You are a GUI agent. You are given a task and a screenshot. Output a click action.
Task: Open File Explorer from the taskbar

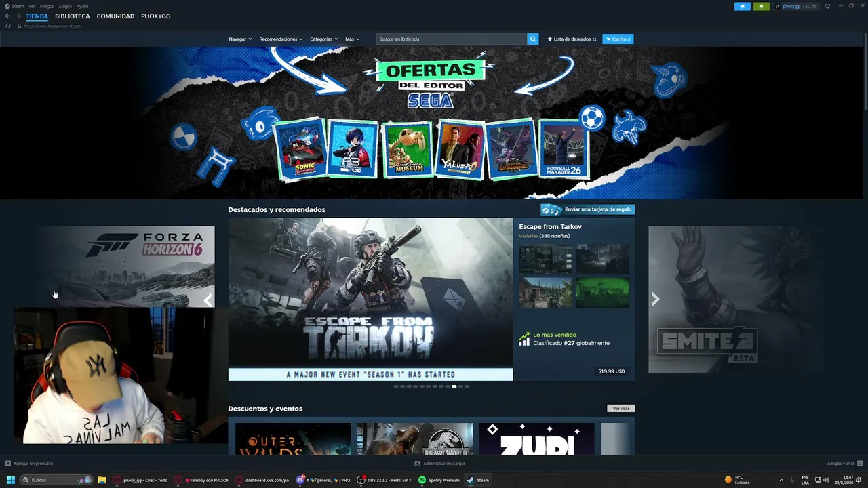coord(102,480)
